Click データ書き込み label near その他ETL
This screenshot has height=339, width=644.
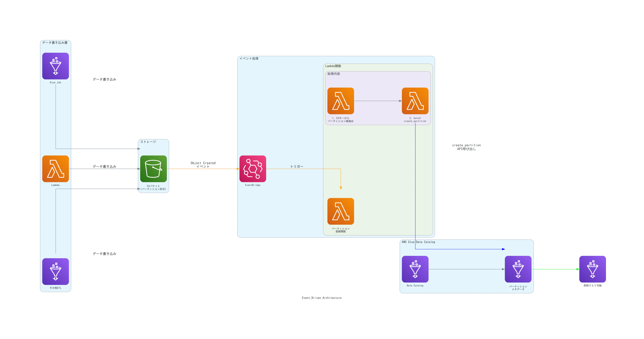point(105,254)
